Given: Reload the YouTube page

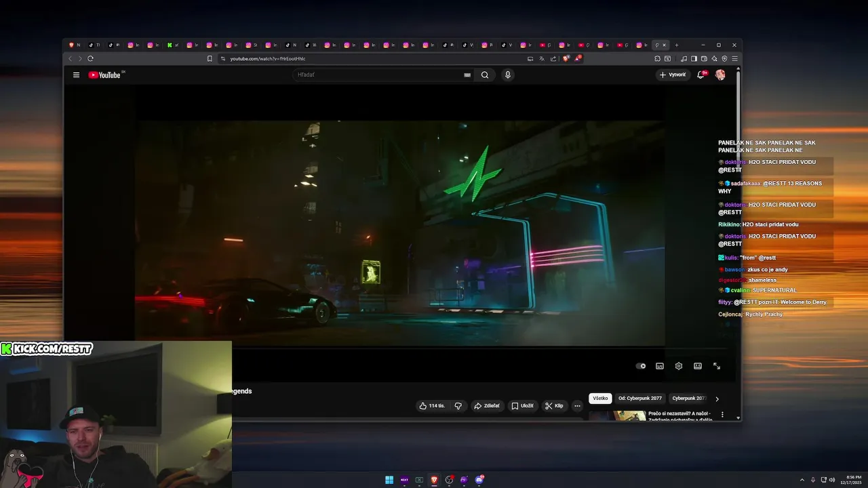Looking at the screenshot, I should (90, 59).
